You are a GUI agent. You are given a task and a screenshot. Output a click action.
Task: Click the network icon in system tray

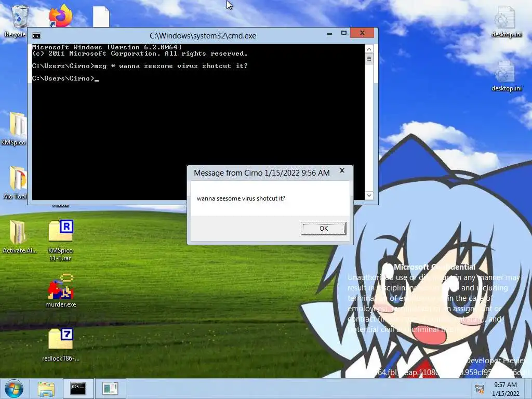click(x=480, y=389)
